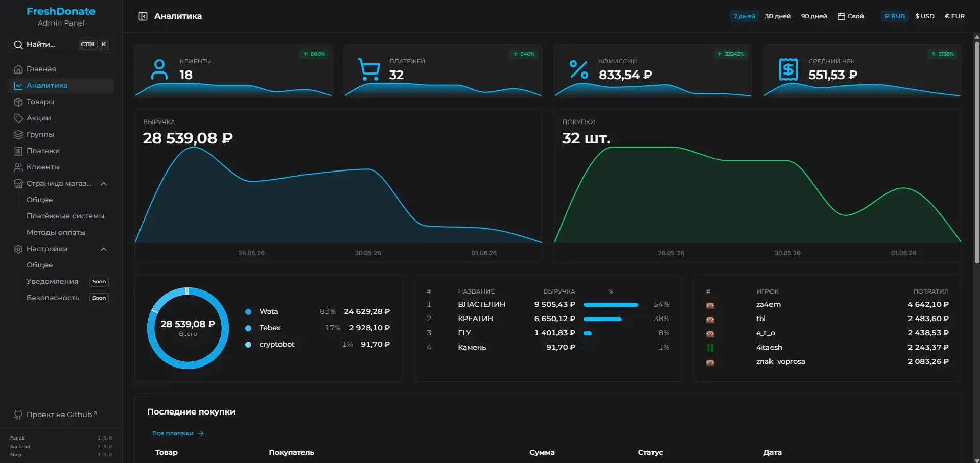Open Группы via the layers icon
This screenshot has width=980, height=463.
(x=18, y=134)
